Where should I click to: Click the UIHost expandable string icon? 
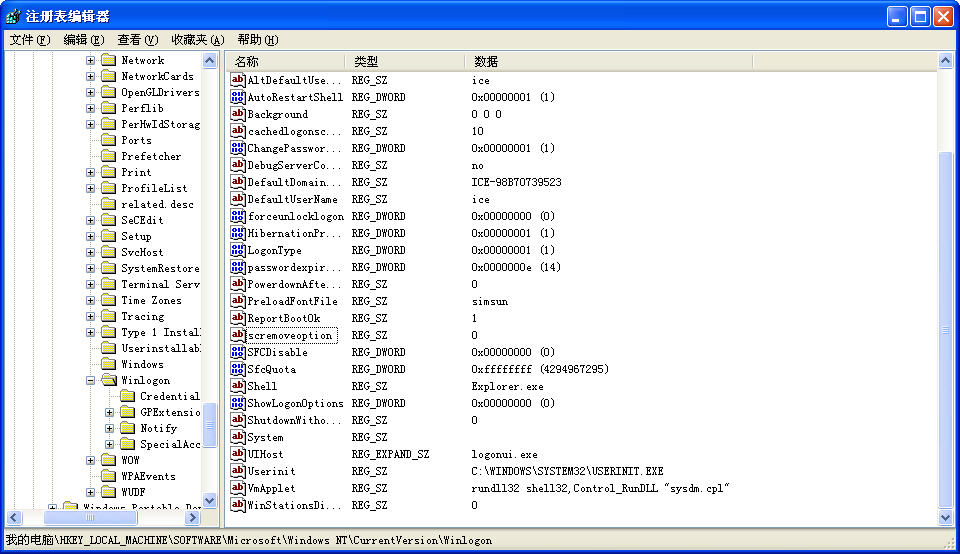pyautogui.click(x=238, y=454)
